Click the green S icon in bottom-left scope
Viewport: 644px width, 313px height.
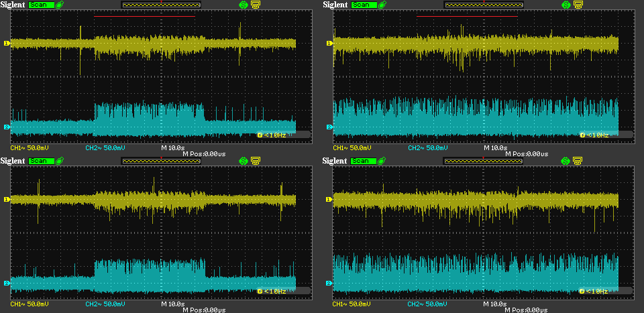[244, 161]
